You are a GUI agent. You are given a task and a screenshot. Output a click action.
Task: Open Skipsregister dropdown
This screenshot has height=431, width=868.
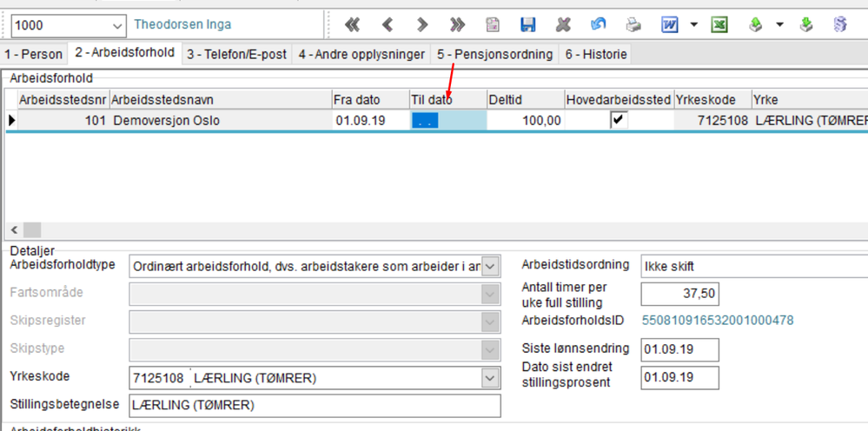[490, 322]
